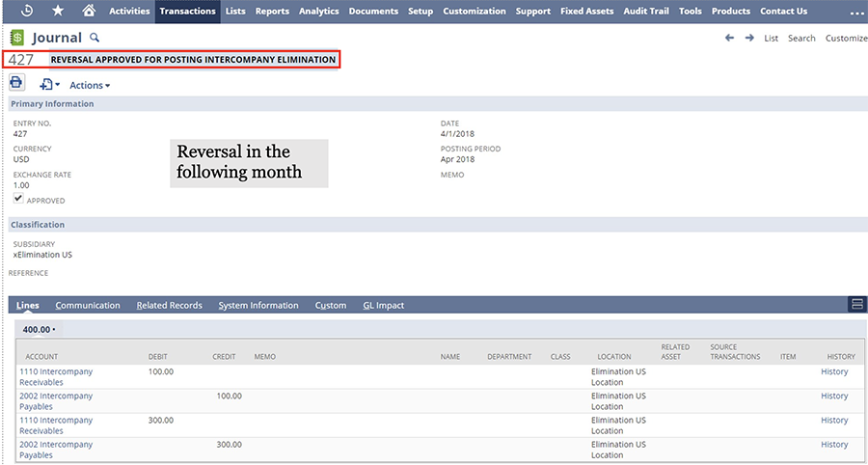Go to the previous record arrow
Viewport: 868px width, 465px height.
pyautogui.click(x=729, y=38)
